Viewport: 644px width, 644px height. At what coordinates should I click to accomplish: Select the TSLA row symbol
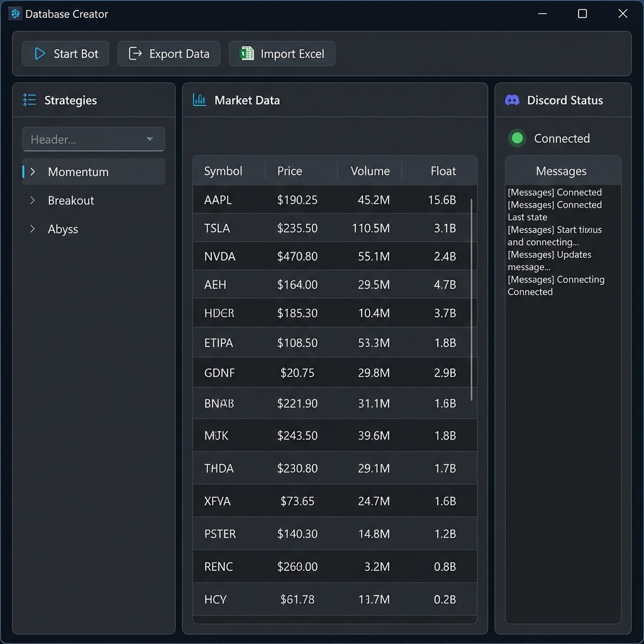[x=217, y=228]
